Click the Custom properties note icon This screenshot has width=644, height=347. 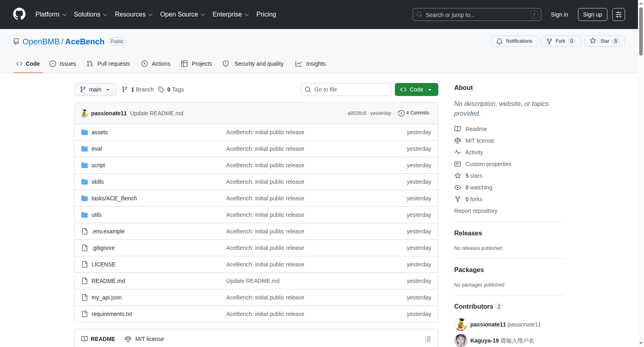pyautogui.click(x=458, y=164)
